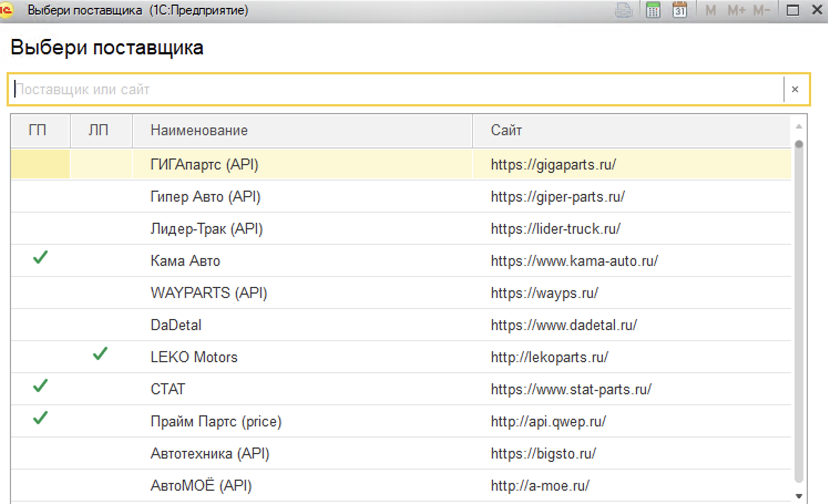Select supplier WAYPARTS (API)
The height and width of the screenshot is (504, 828).
click(x=208, y=293)
